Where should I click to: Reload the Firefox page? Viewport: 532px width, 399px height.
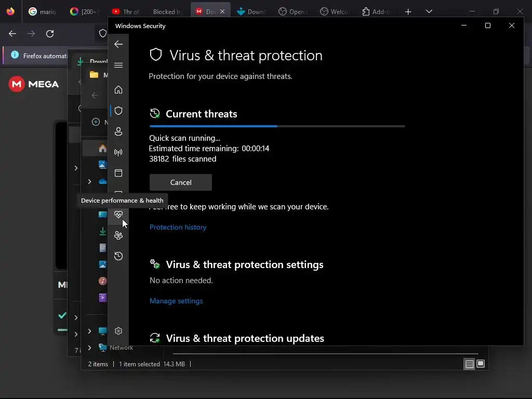pos(50,34)
